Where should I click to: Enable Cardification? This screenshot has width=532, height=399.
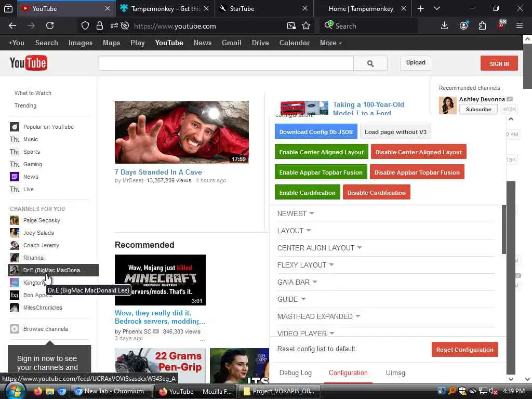point(308,193)
